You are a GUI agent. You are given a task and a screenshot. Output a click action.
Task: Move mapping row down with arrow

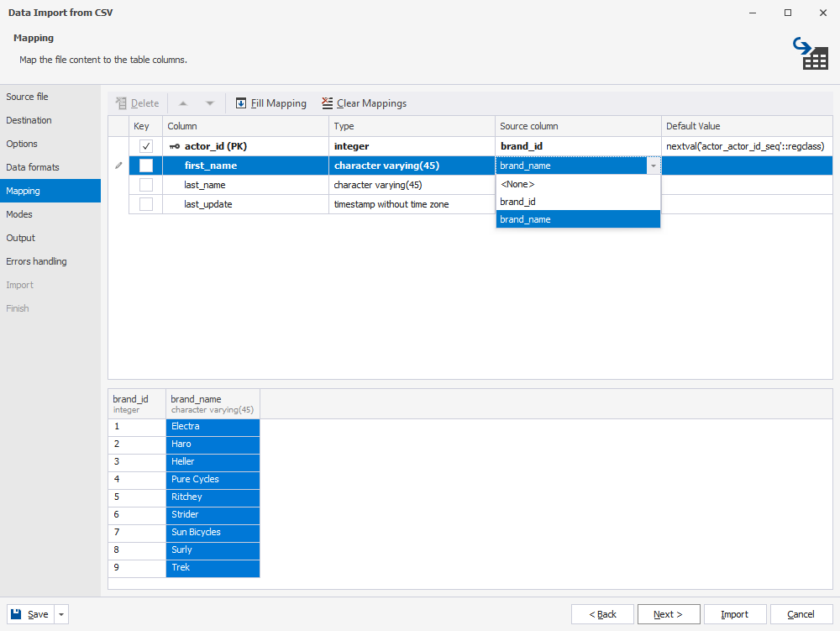click(210, 103)
